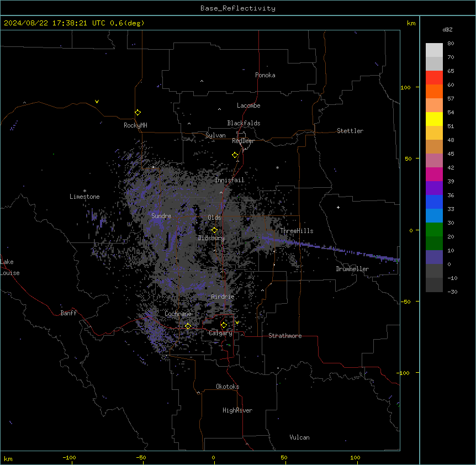This screenshot has width=476, height=465.
Task: Click the dBZ legend heading
Action: point(447,29)
